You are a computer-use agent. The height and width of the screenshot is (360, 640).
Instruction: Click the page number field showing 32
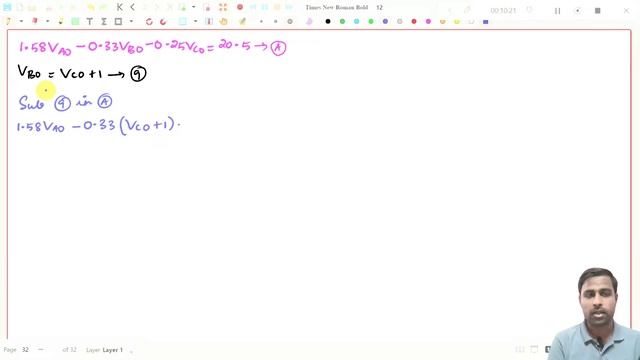[25, 350]
